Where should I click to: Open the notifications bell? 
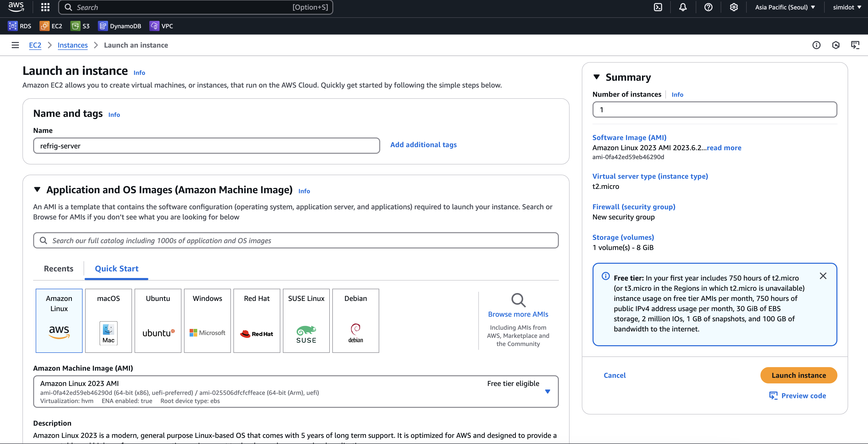(683, 7)
